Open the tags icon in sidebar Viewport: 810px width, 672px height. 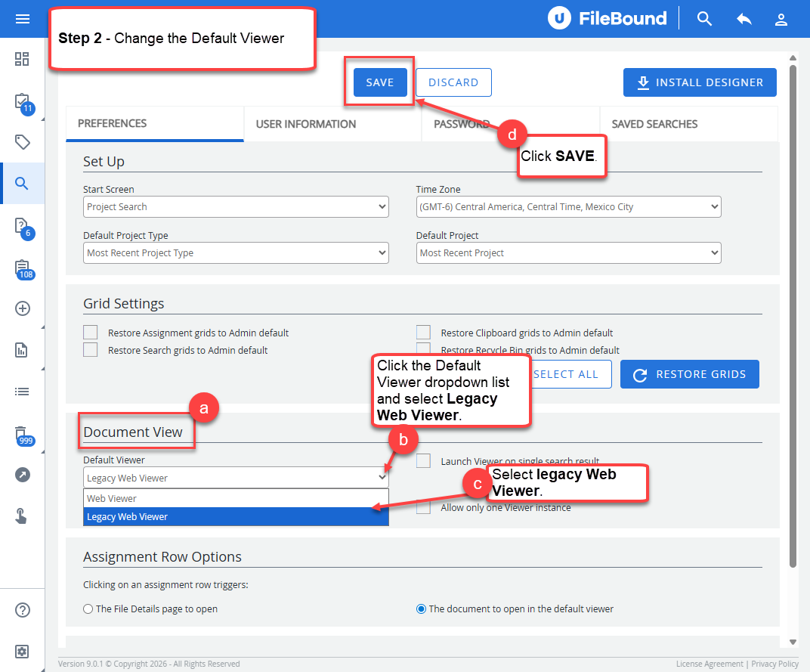click(22, 141)
